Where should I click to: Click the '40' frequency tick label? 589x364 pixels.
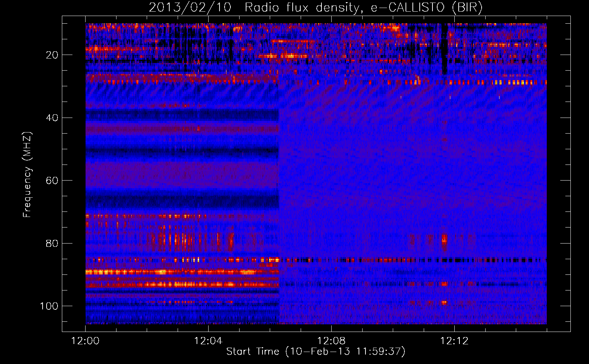pos(52,118)
